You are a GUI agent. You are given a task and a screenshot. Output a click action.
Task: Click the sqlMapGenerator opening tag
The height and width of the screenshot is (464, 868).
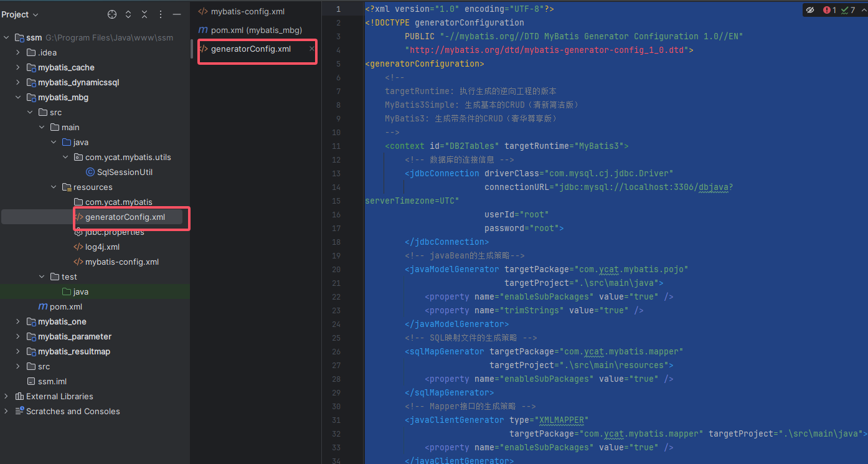tap(445, 351)
